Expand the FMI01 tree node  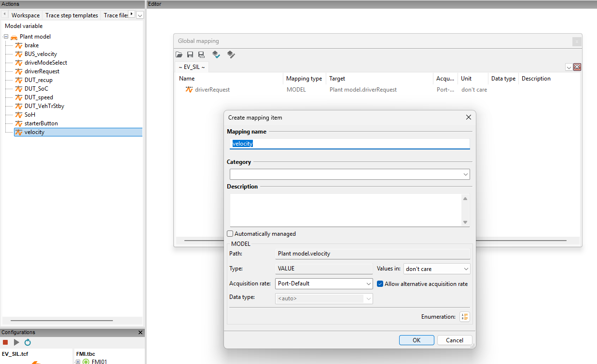(78, 362)
